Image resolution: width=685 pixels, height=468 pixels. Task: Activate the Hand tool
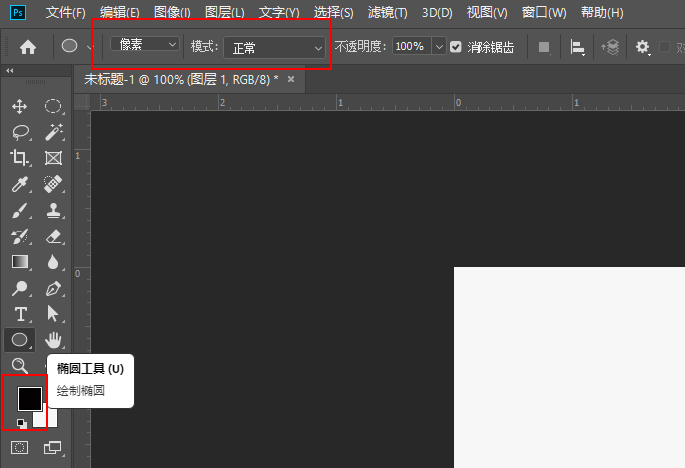pyautogui.click(x=53, y=340)
